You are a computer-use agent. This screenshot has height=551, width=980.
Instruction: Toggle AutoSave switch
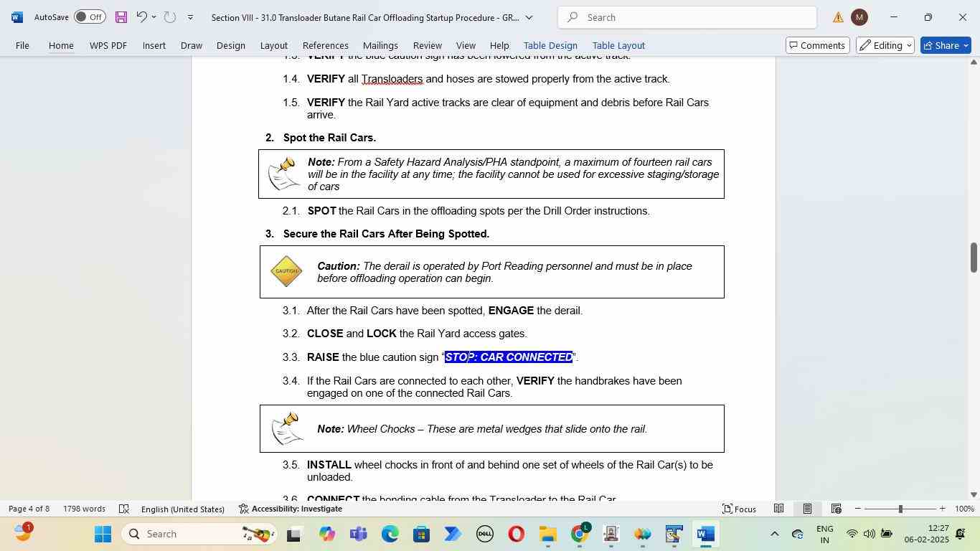point(90,17)
